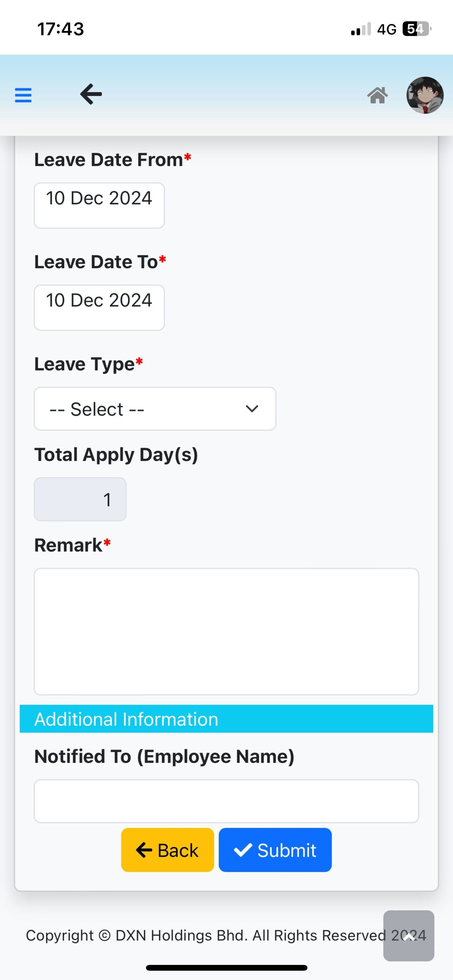This screenshot has height=980, width=453.
Task: Focus the Total Apply Day(s) field
Action: click(x=80, y=499)
